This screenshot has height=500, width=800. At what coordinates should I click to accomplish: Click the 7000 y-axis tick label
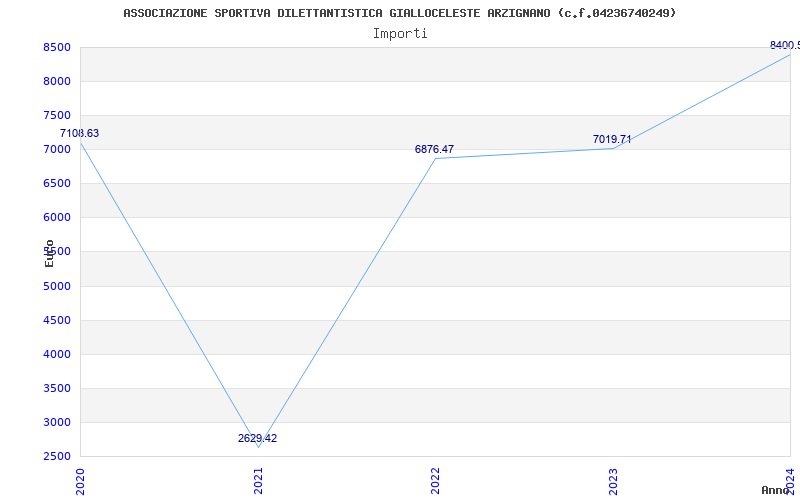(57, 149)
